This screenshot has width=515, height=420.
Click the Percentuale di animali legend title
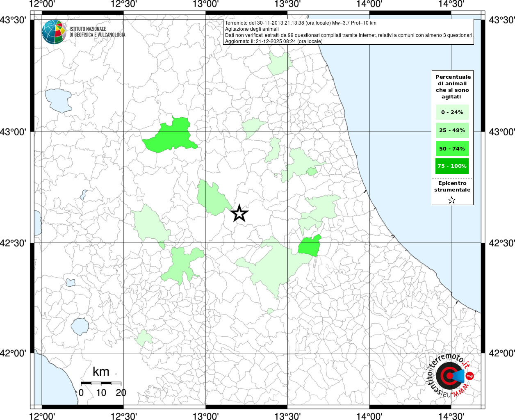click(453, 87)
